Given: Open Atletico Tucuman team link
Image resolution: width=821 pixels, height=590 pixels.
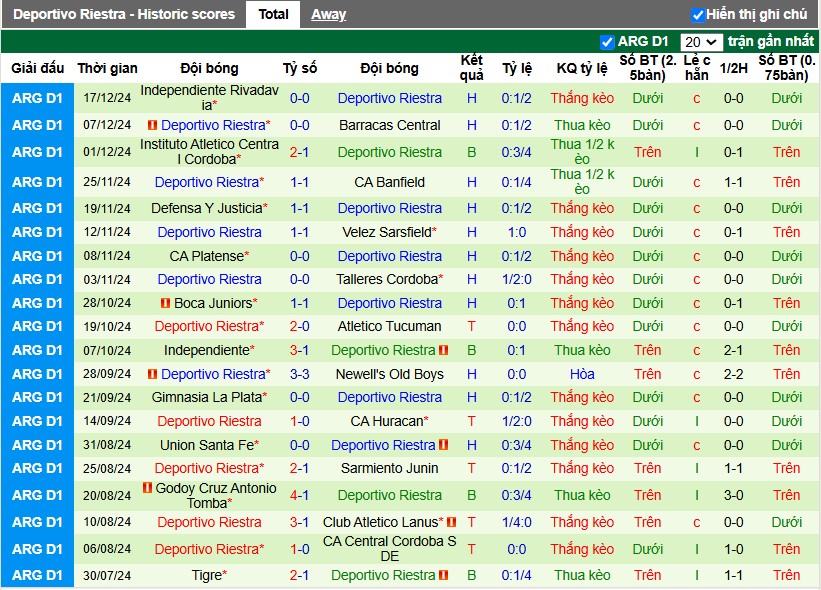Looking at the screenshot, I should (x=390, y=326).
